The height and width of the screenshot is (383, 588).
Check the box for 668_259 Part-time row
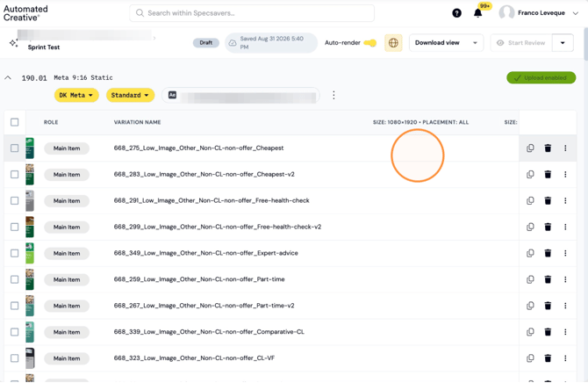click(x=15, y=279)
